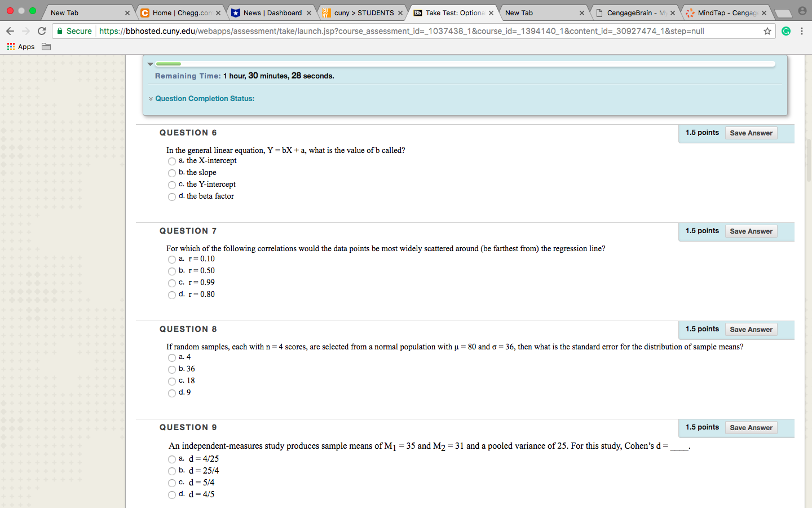Image resolution: width=812 pixels, height=508 pixels.
Task: Open the Apps grid shortcut icon
Action: 11,46
